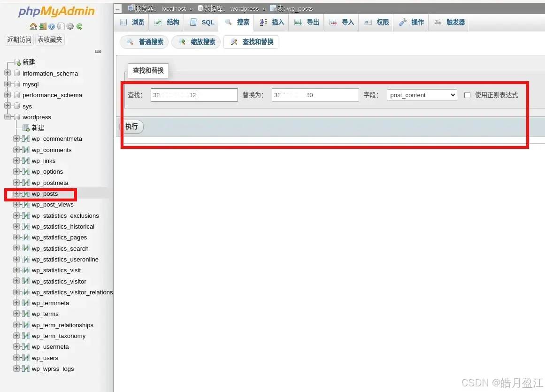Viewport: 545px width, 392px height.
Task: Click wp_comments table structure icon
Action: click(26, 150)
